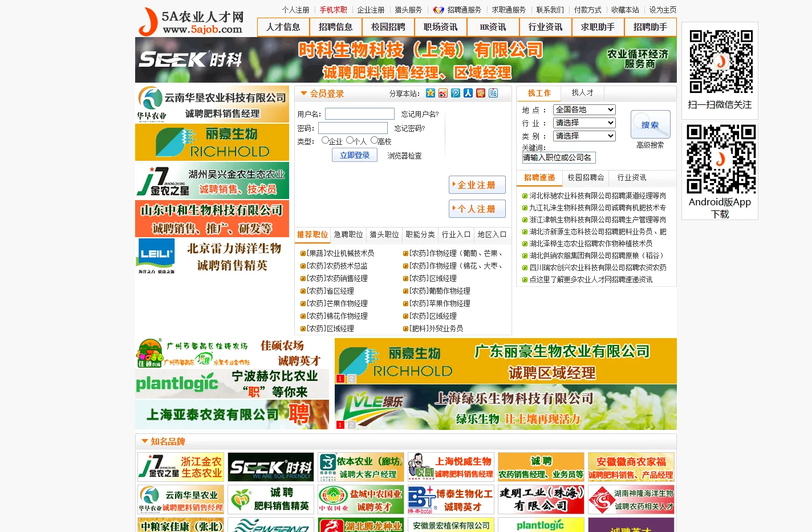The width and height of the screenshot is (812, 532).
Task: Open 云南华垦农业 ad in left sidebar
Action: click(212, 104)
